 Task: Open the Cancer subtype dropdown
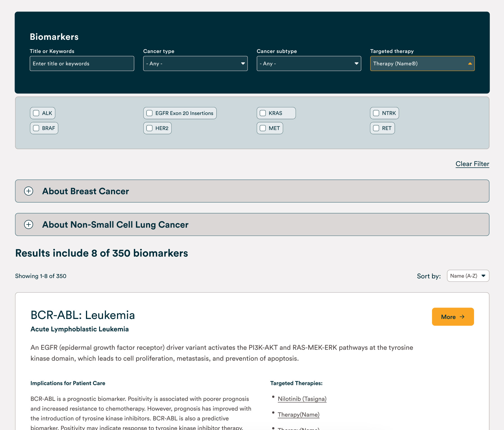pos(309,64)
